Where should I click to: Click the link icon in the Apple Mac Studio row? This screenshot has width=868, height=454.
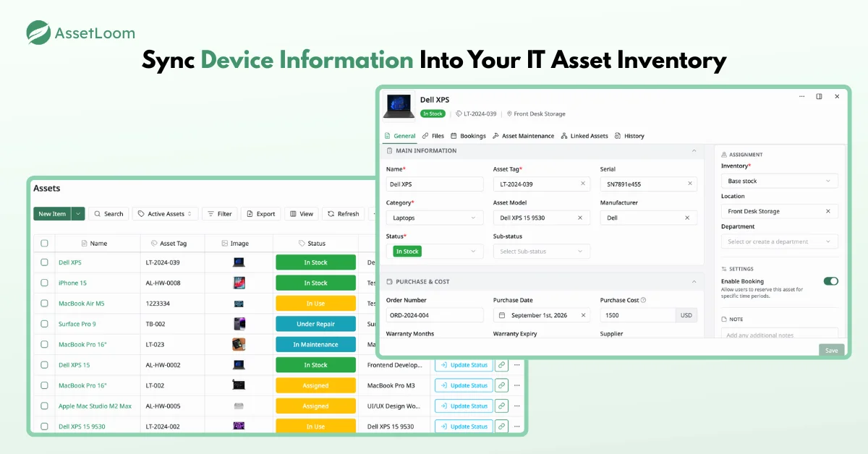501,406
